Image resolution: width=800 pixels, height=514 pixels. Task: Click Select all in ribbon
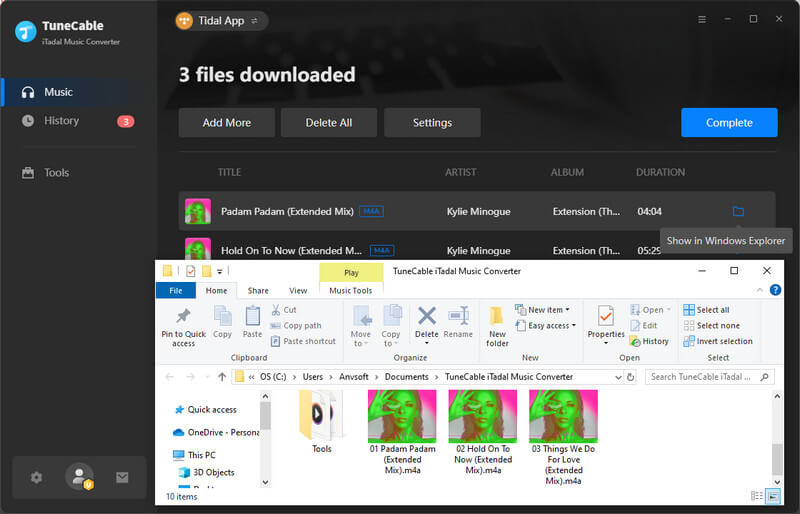(706, 310)
